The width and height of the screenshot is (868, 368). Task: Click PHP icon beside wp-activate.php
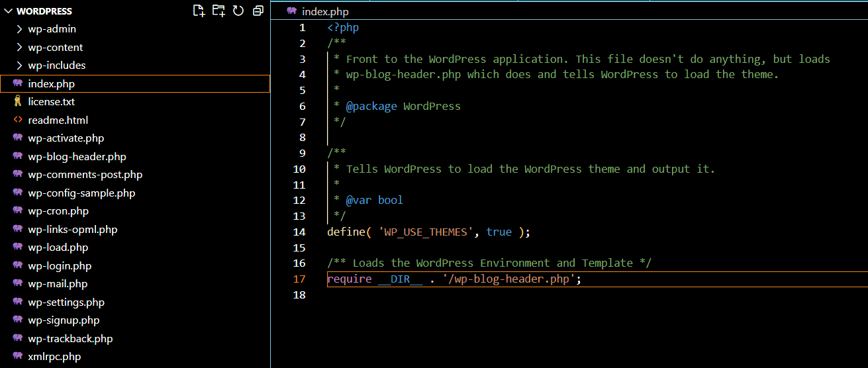tap(18, 138)
